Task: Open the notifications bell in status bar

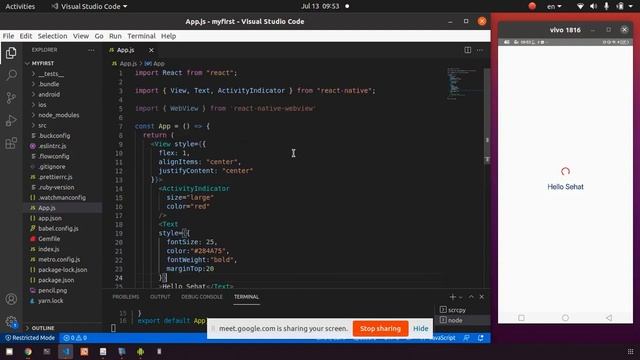Action: click(x=481, y=338)
